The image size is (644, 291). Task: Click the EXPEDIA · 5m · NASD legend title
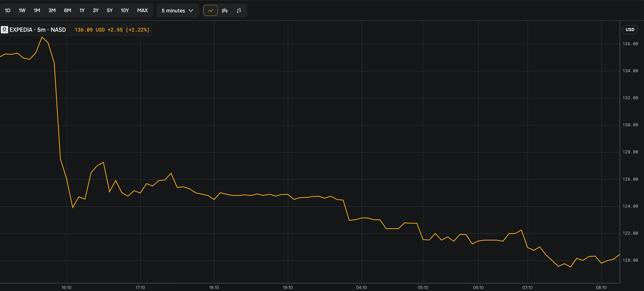click(x=38, y=30)
